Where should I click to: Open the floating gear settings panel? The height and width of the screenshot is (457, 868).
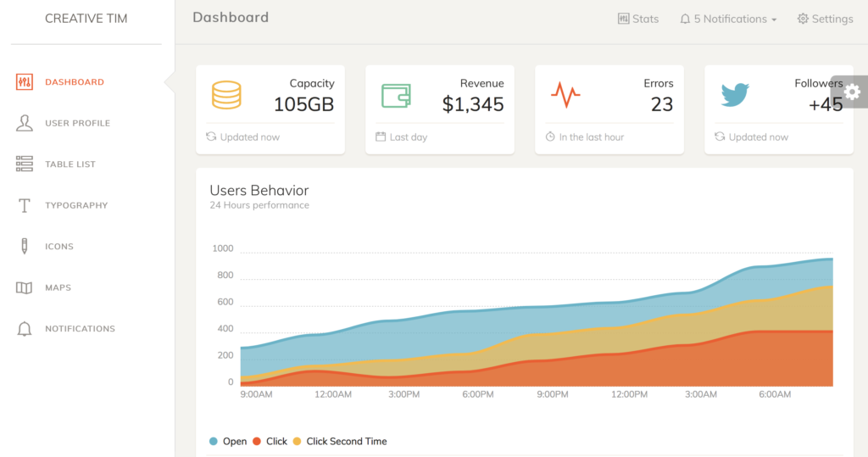[x=852, y=92]
